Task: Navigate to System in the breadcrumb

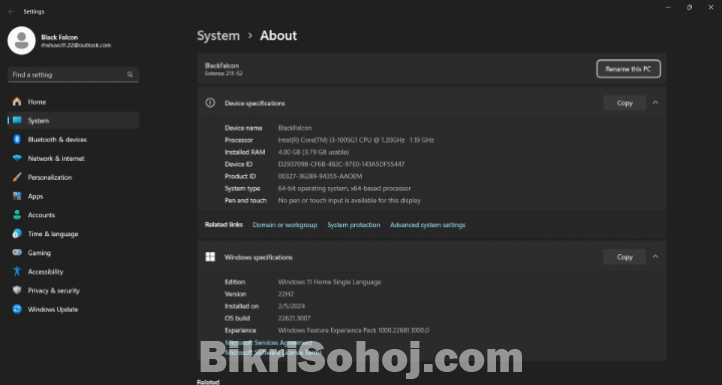Action: click(218, 36)
